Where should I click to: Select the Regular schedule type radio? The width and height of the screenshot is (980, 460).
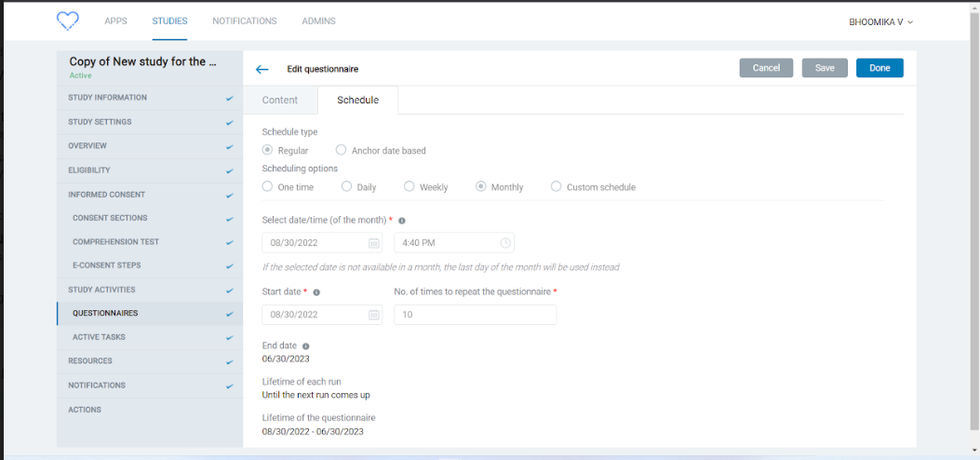coord(267,150)
